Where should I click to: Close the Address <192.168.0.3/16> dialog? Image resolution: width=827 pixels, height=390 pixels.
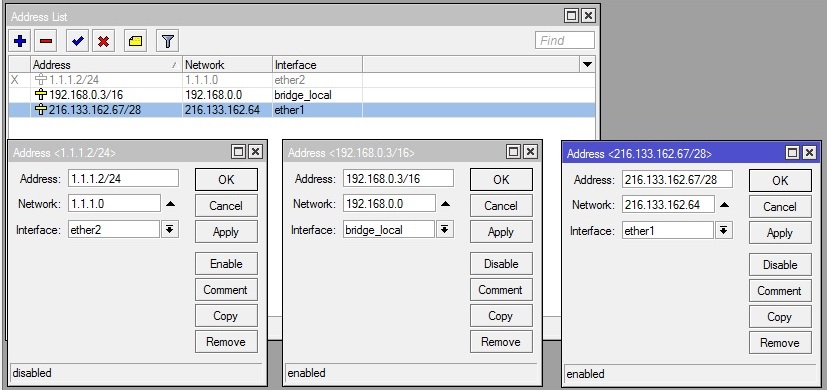click(x=530, y=152)
